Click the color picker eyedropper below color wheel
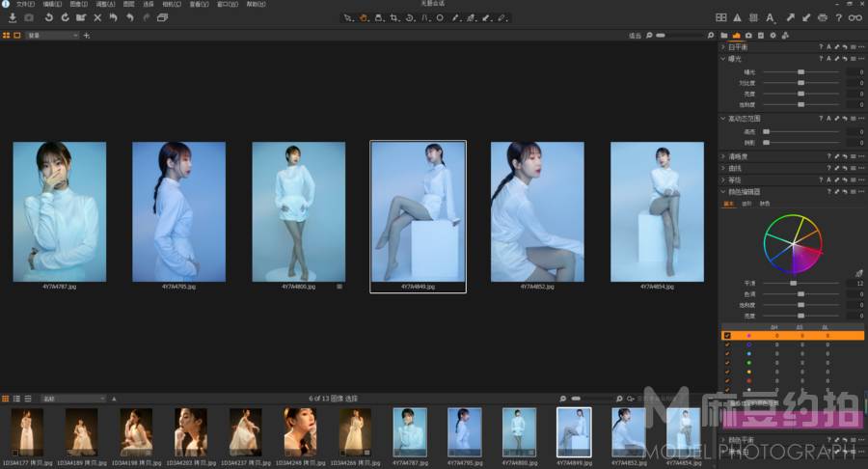This screenshot has height=469, width=868. 858,273
